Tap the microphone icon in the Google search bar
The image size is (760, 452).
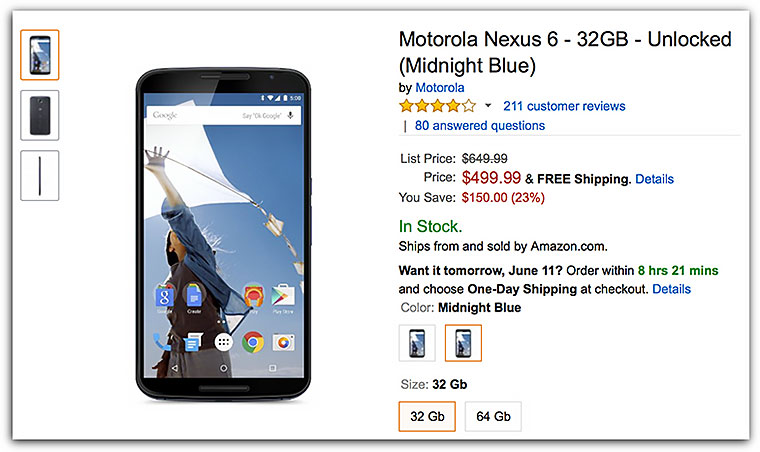(x=290, y=117)
